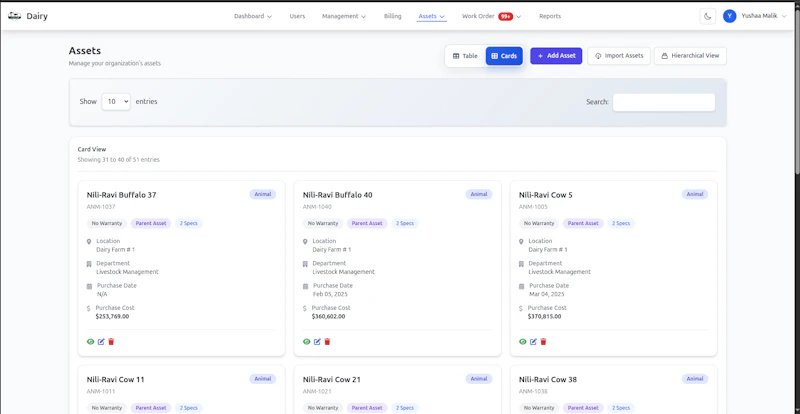Edit Nili-Ravi Buffalo 37 pencil icon
The image size is (800, 414).
tap(101, 342)
